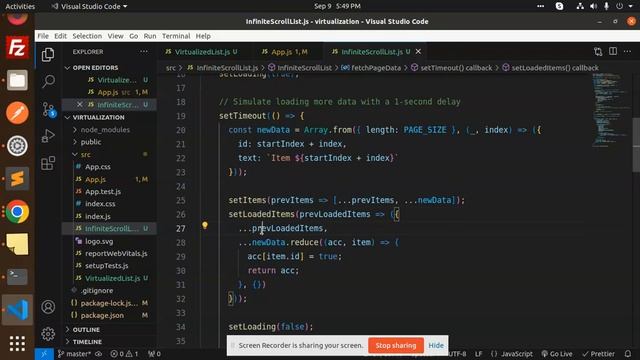
Task: Open Google Chrome from the dock
Action: coord(17,211)
